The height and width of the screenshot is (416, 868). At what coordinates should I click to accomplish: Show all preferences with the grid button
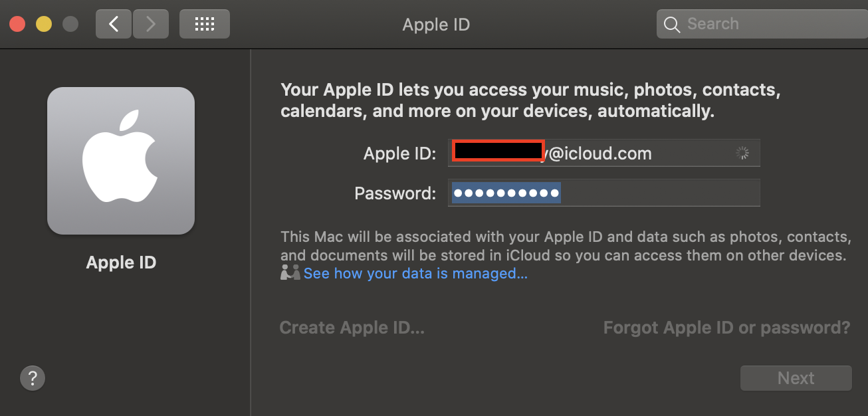(x=204, y=24)
